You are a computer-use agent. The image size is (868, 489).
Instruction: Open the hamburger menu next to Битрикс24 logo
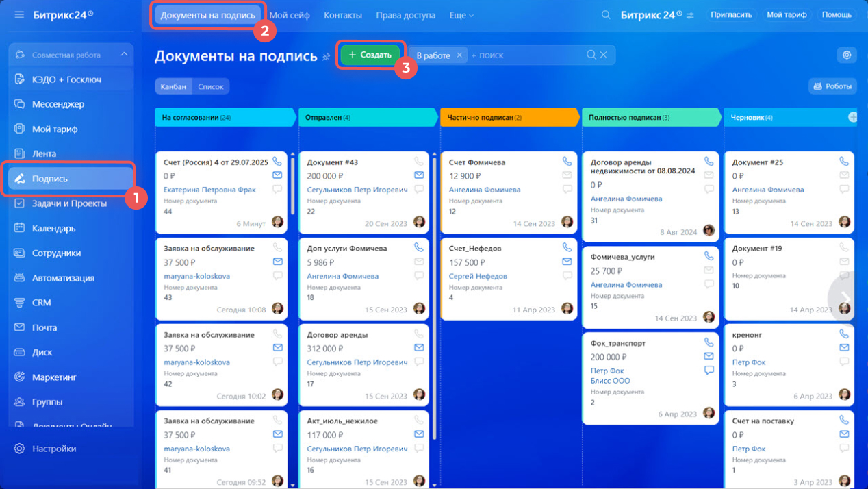click(19, 14)
